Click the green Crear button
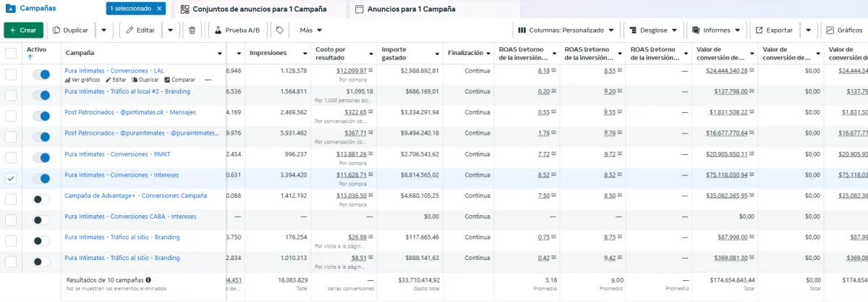The image size is (868, 302). [23, 30]
